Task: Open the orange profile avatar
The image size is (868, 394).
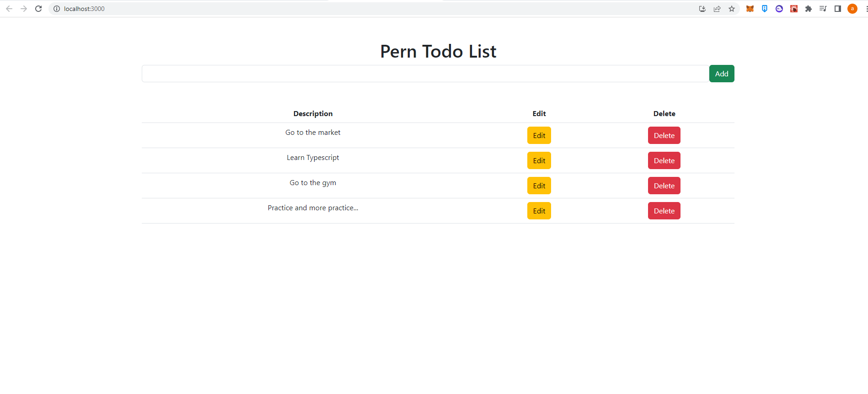Action: click(852, 9)
